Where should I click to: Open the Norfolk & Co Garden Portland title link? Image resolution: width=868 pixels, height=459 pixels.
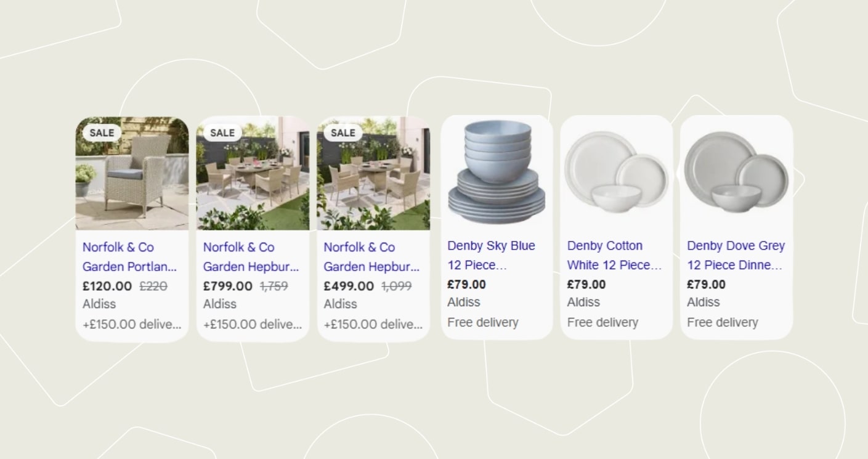click(129, 257)
